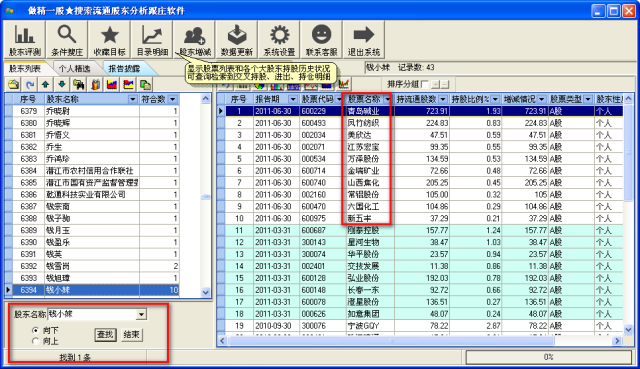This screenshot has height=369, width=640.
Task: Open 符合数 column filter dropdown
Action: (x=173, y=99)
